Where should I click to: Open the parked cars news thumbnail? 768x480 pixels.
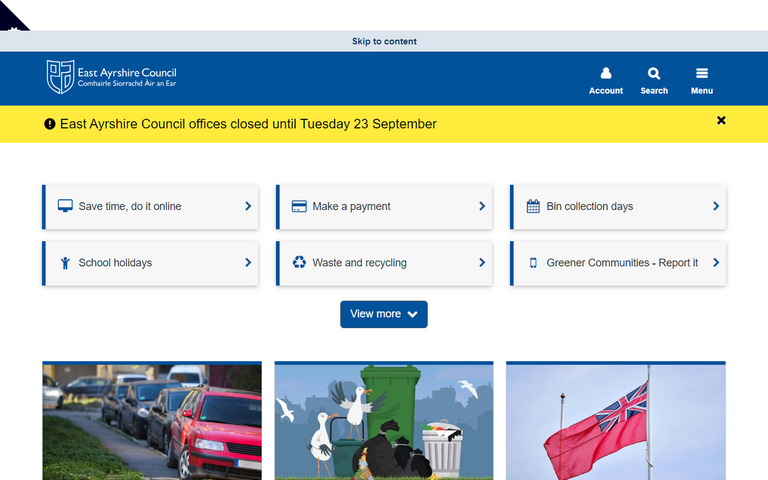coord(152,421)
